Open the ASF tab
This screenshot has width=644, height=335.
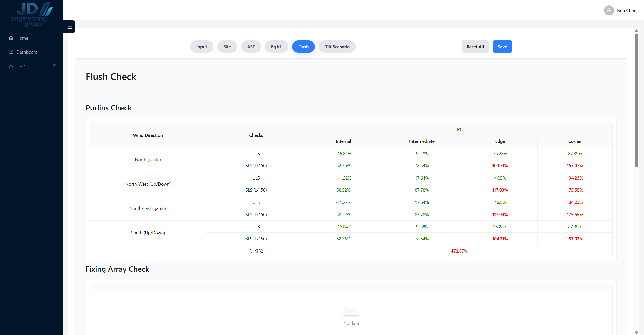click(251, 47)
